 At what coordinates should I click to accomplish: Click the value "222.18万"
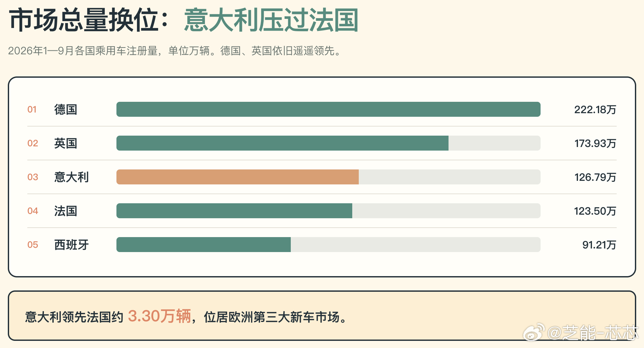point(595,110)
